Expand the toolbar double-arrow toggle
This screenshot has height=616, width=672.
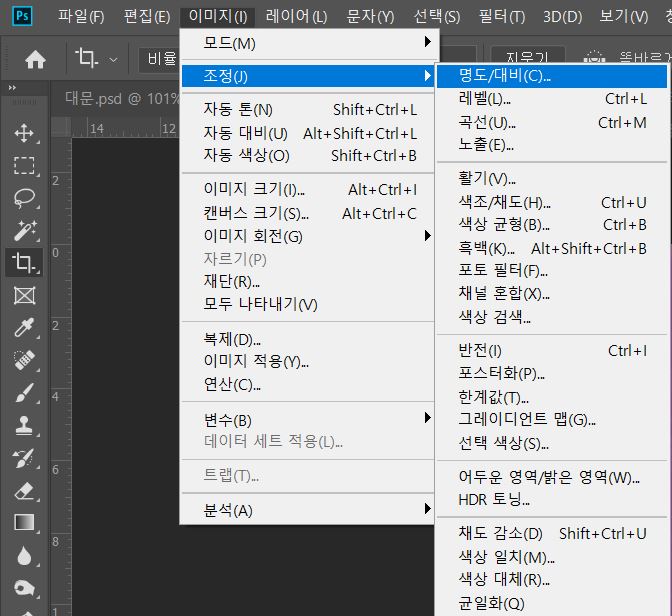(12, 88)
